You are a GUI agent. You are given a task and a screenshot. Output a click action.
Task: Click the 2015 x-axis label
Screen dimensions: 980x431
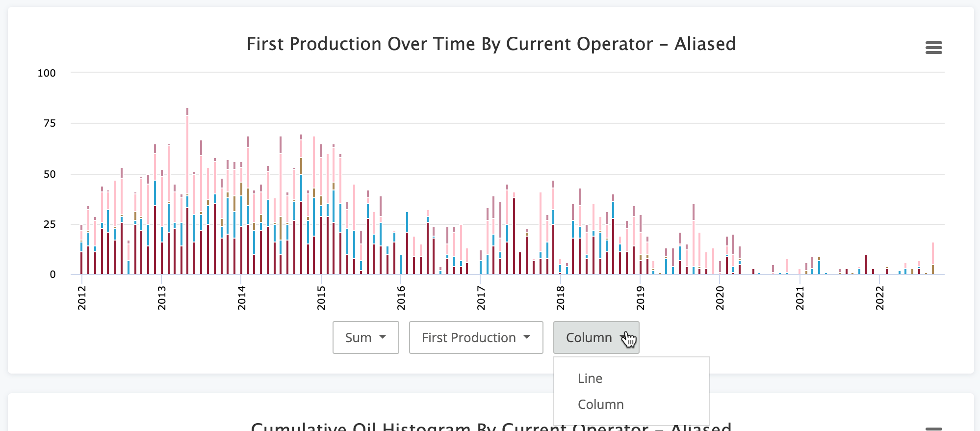(x=321, y=298)
